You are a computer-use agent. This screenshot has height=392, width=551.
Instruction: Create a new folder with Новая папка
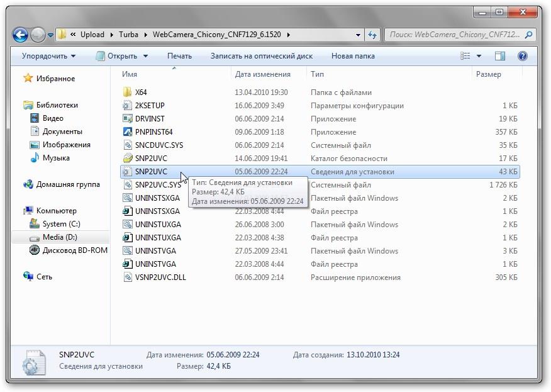pos(352,56)
